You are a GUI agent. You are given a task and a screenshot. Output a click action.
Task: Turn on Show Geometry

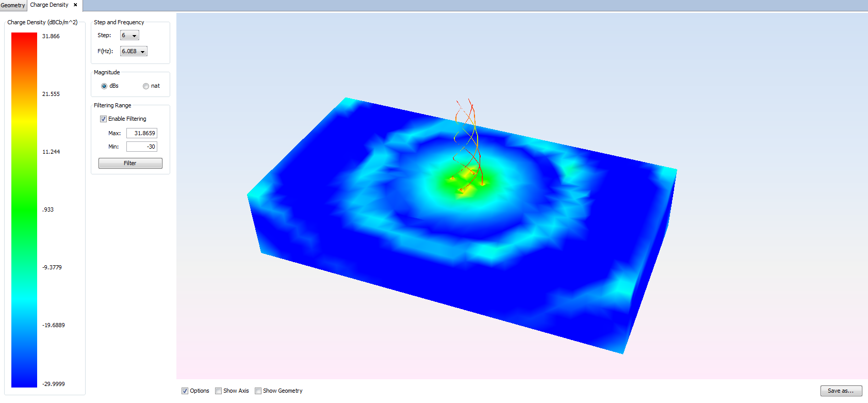(258, 391)
